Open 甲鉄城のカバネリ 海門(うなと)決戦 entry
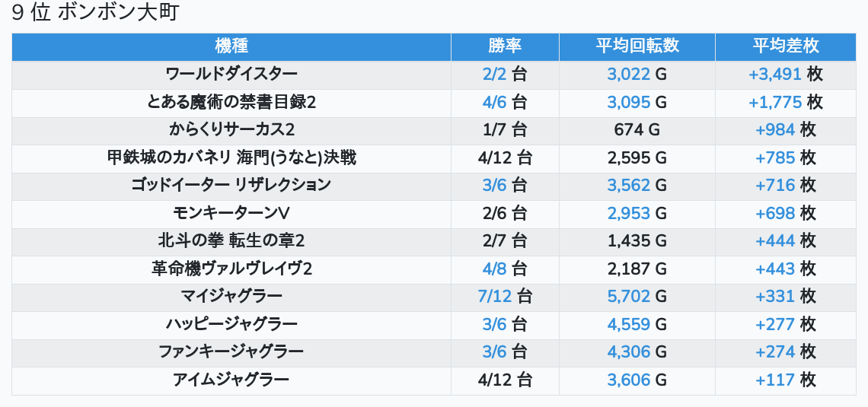This screenshot has width=868, height=407. point(231,158)
